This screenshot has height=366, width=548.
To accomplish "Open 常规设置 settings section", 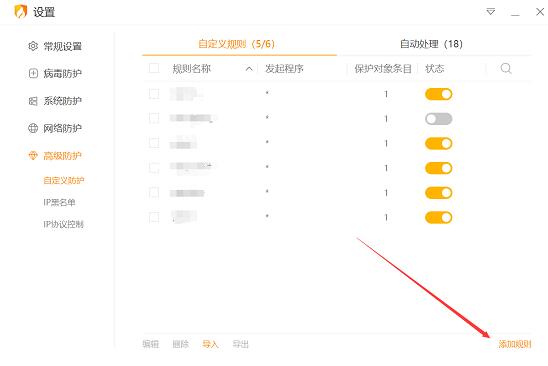I will point(62,46).
